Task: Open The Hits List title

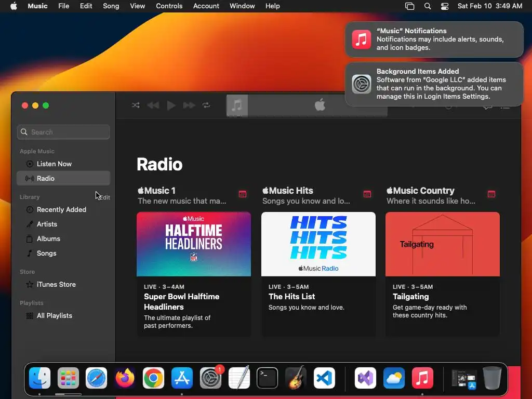Action: (x=292, y=297)
